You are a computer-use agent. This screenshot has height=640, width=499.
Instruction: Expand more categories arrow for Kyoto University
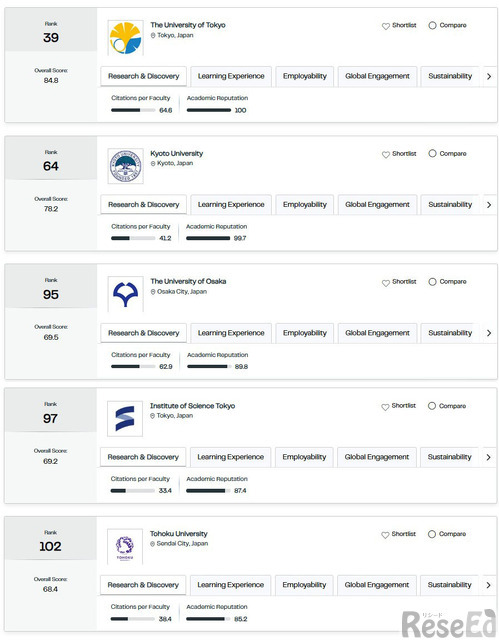489,204
